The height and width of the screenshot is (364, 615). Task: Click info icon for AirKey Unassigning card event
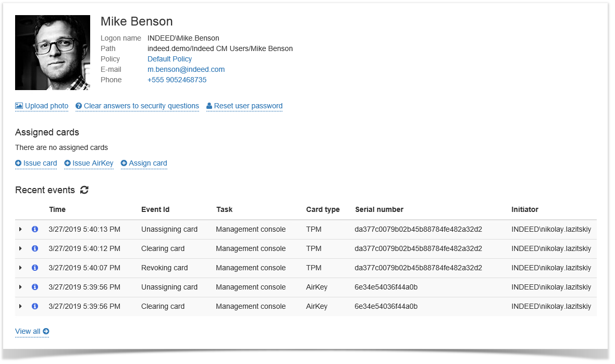tap(35, 287)
